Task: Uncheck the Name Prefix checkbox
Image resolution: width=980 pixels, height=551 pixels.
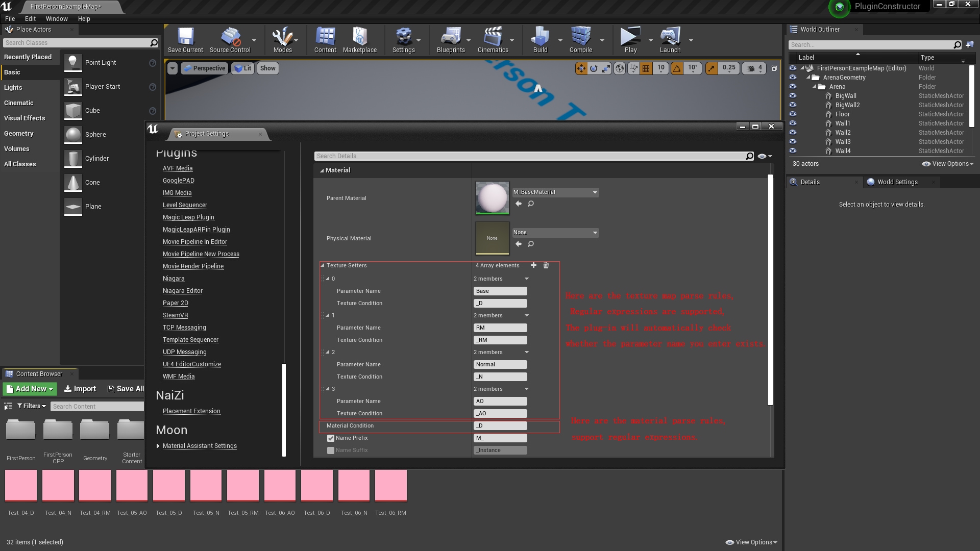Action: point(330,438)
